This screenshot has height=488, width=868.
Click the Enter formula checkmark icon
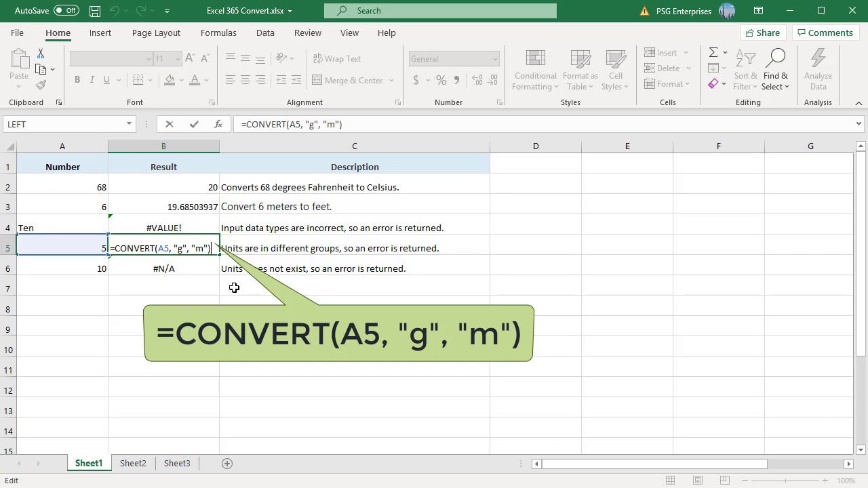pyautogui.click(x=194, y=124)
